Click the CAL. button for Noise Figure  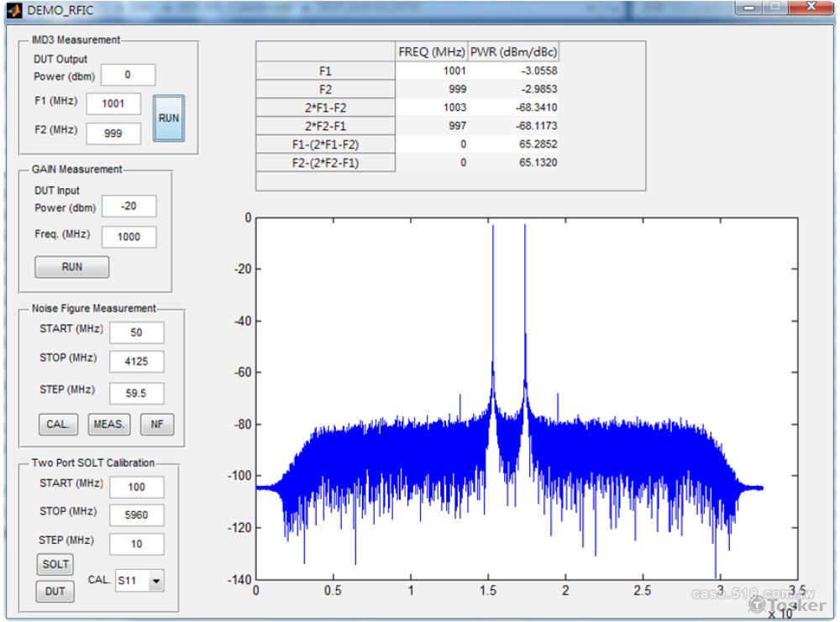tap(58, 424)
